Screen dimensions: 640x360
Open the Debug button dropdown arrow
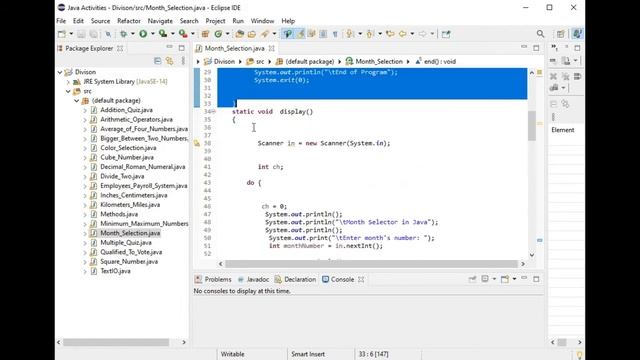pyautogui.click(x=132, y=34)
